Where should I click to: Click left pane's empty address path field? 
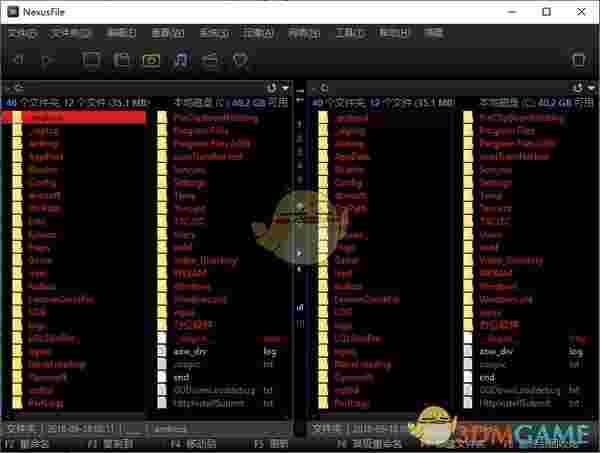[x=145, y=88]
